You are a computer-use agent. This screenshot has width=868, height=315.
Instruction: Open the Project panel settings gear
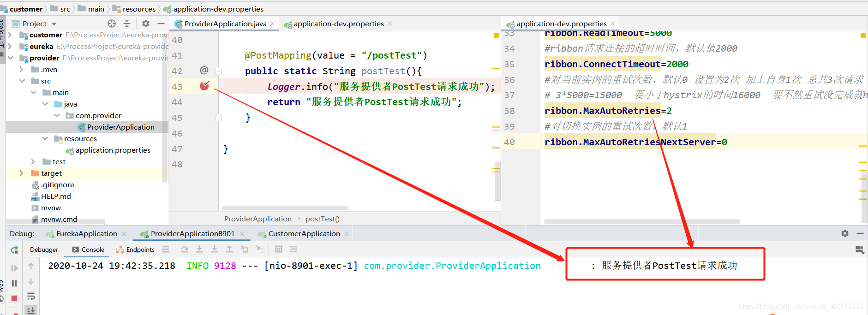click(x=146, y=24)
